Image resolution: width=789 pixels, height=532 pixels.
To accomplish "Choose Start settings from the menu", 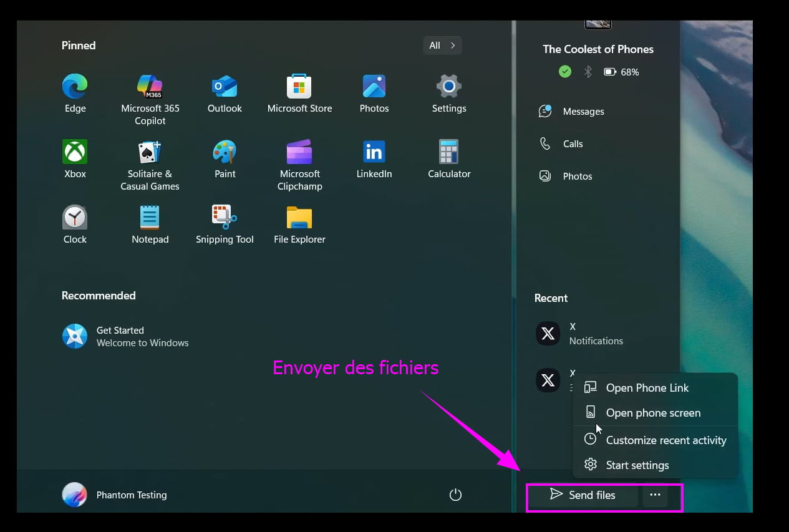I will pos(656,465).
